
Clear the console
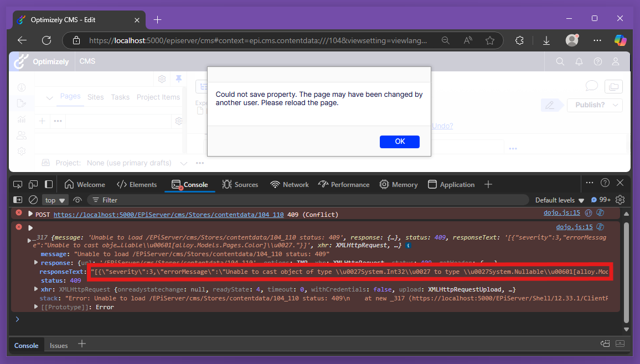pyautogui.click(x=33, y=200)
